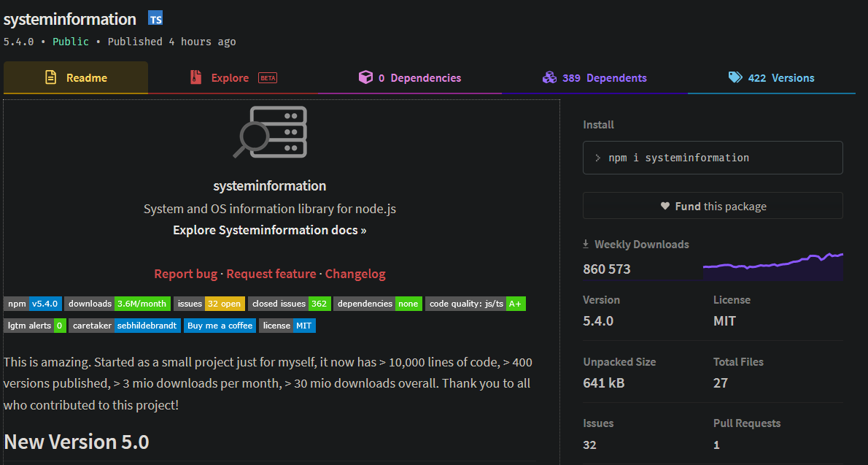Click the tag icon on the Versions tab
The height and width of the screenshot is (465, 868).
pos(735,77)
